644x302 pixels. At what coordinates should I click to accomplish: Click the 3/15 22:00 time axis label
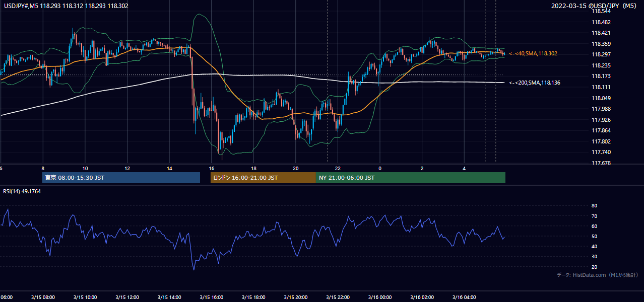coord(338,297)
